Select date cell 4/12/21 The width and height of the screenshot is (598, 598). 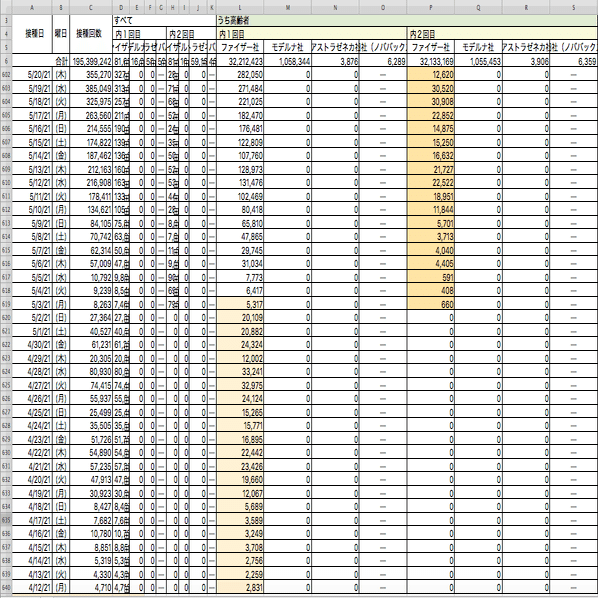32,588
